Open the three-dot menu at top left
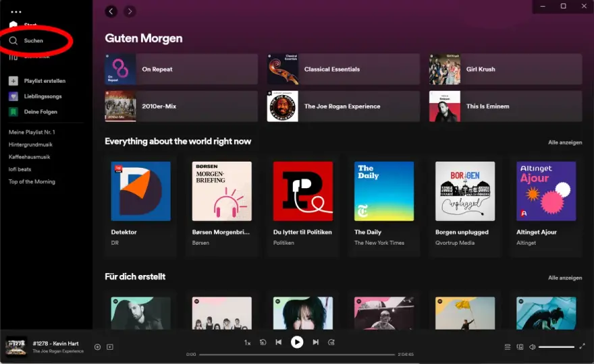 click(16, 12)
